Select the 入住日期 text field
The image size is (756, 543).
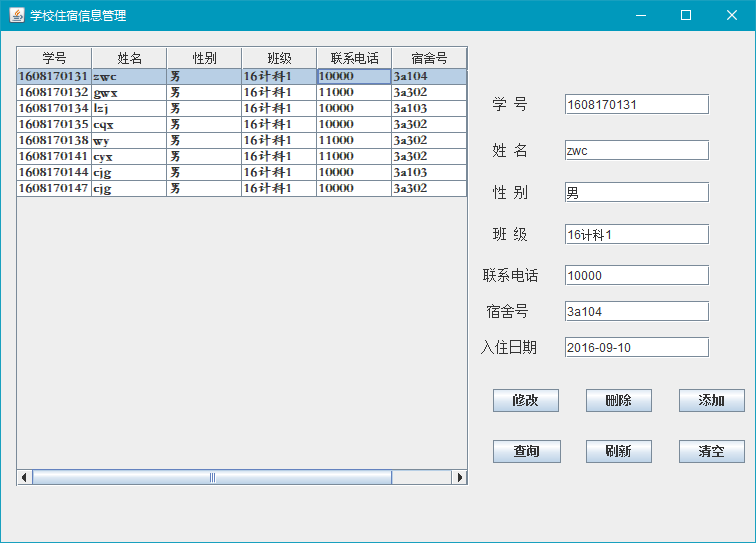point(636,347)
